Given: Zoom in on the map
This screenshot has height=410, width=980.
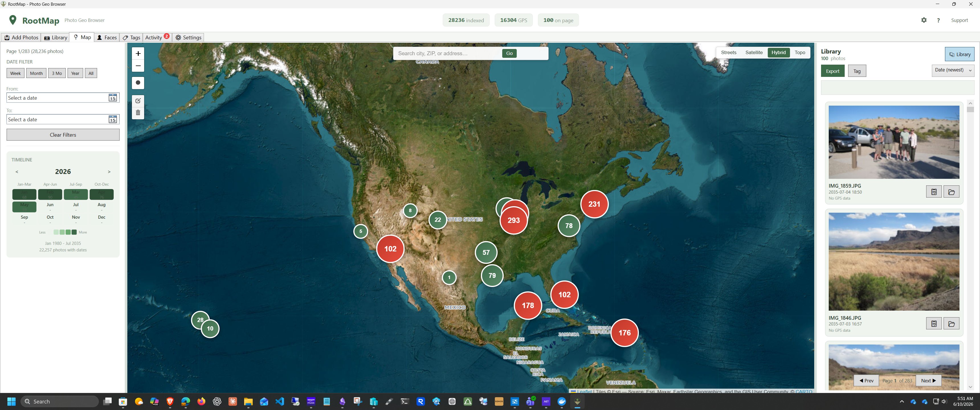Looking at the screenshot, I should coord(138,54).
